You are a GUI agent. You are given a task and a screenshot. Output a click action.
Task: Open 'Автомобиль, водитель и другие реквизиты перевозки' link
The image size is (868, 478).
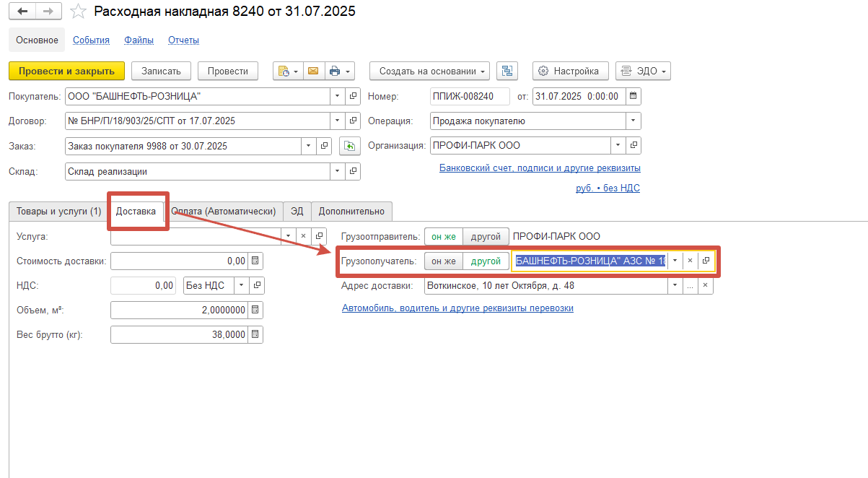pos(457,308)
